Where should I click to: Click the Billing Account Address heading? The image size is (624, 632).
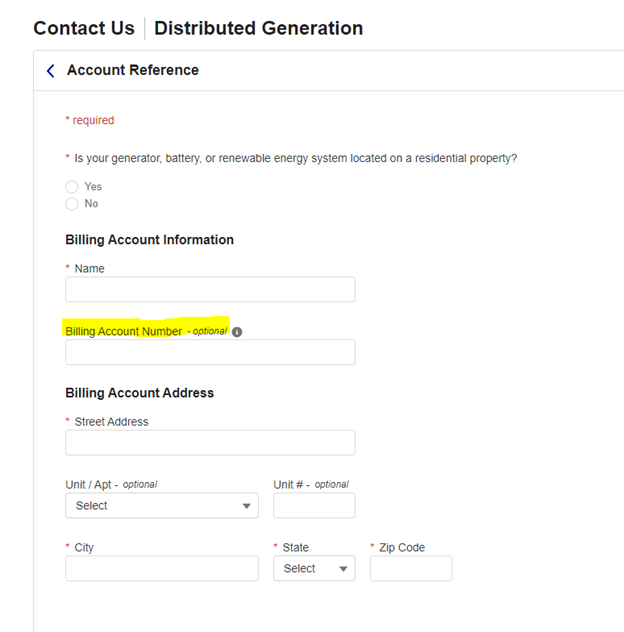click(139, 393)
